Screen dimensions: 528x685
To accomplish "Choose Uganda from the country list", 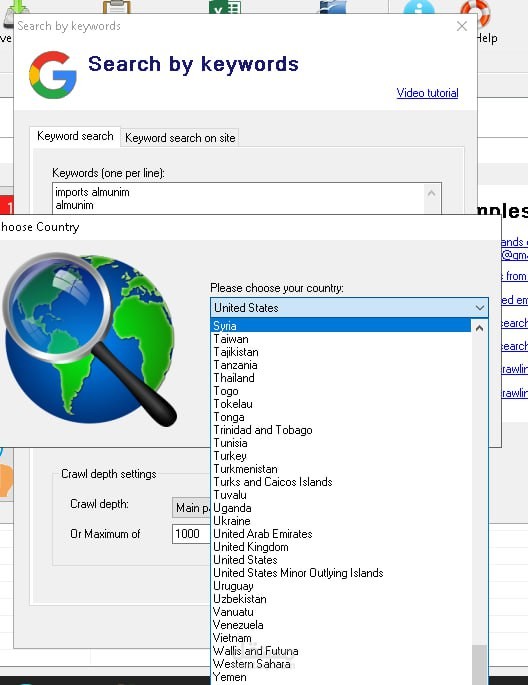I will point(341,508).
